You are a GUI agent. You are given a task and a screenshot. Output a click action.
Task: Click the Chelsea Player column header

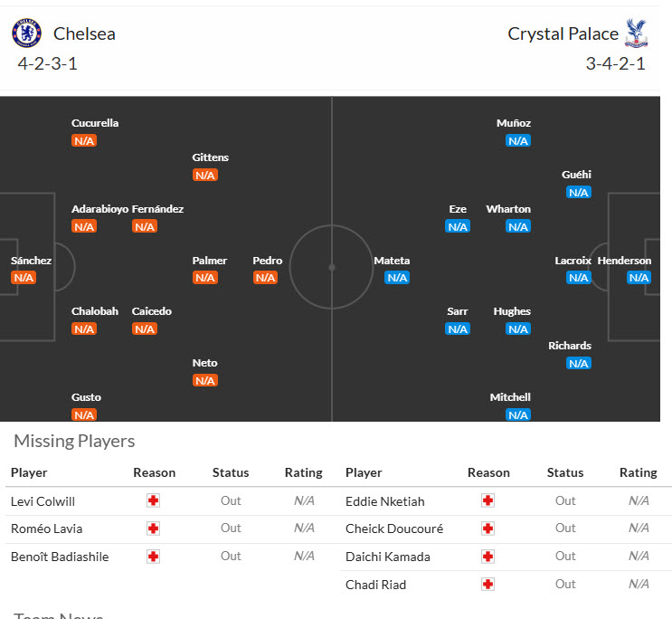point(29,472)
